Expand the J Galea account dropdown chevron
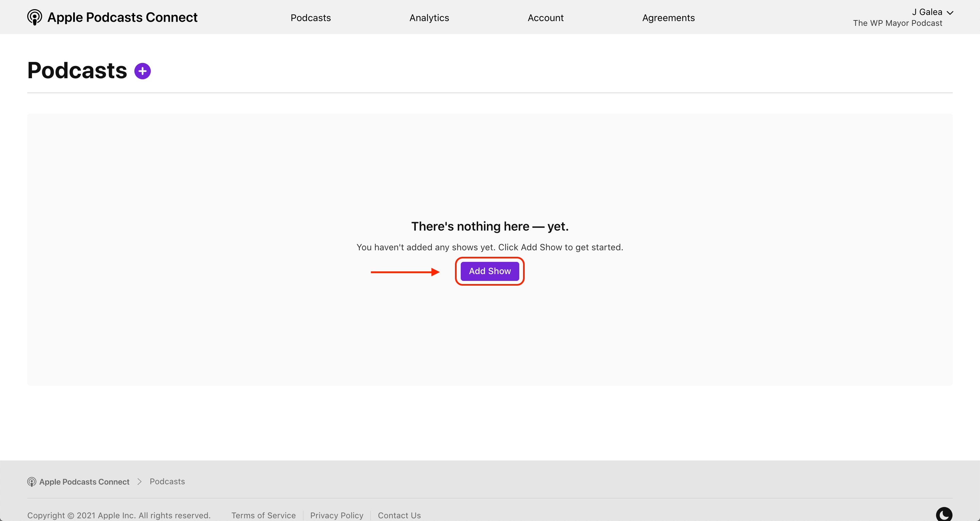The width and height of the screenshot is (980, 521). (x=950, y=13)
